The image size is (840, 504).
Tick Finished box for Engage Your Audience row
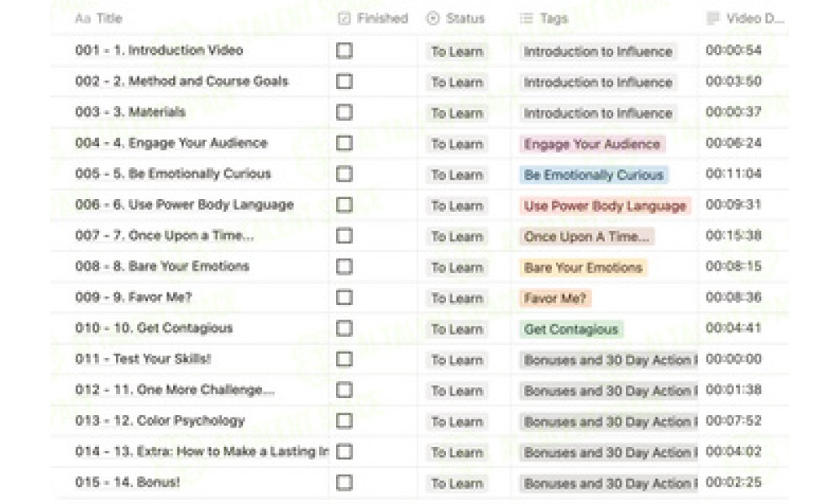344,143
